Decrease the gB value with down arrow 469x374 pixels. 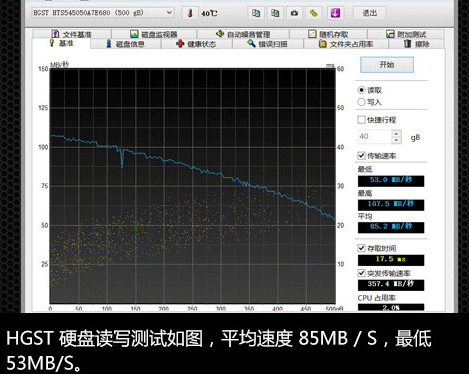click(396, 140)
